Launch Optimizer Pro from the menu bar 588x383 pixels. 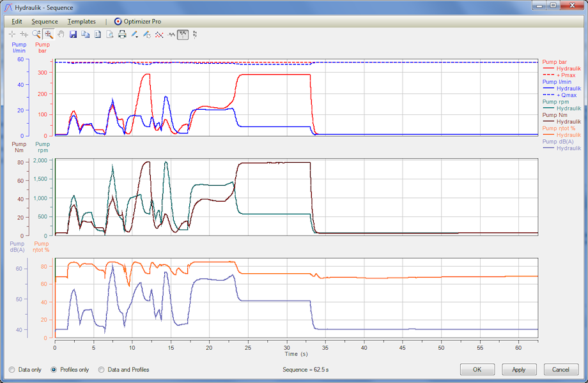point(137,21)
